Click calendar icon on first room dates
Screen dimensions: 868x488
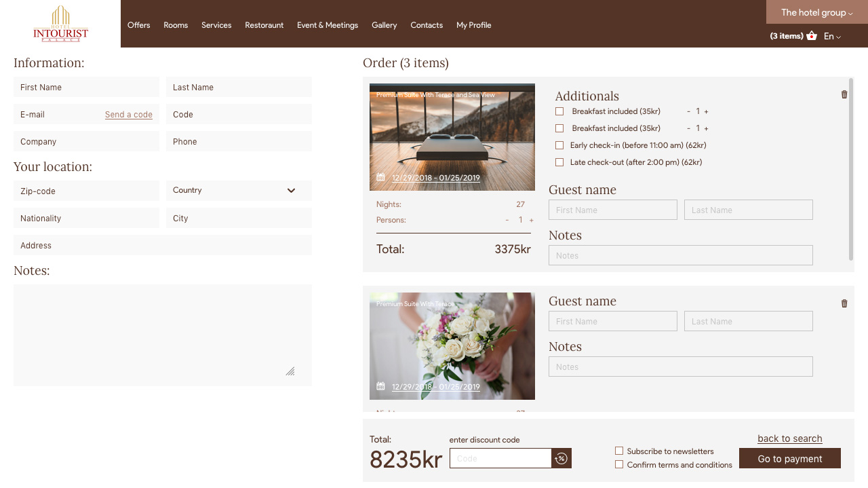(380, 177)
